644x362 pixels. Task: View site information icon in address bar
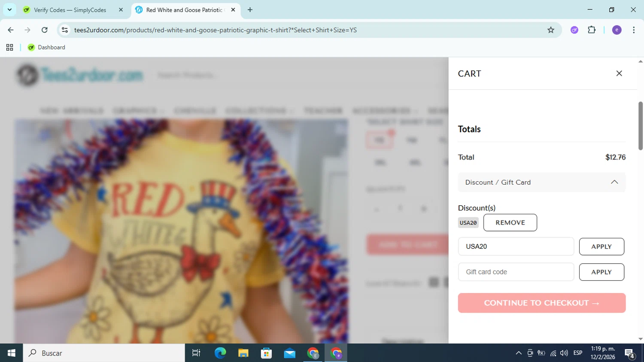pos(65,30)
